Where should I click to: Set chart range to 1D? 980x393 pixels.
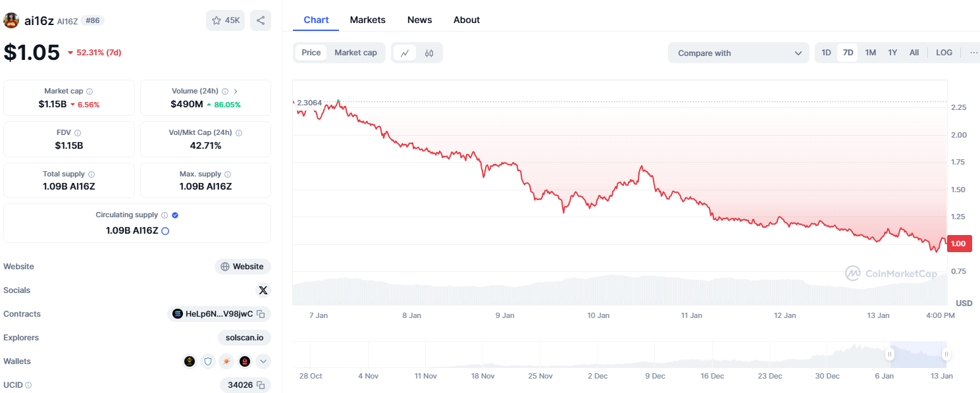pyautogui.click(x=826, y=53)
